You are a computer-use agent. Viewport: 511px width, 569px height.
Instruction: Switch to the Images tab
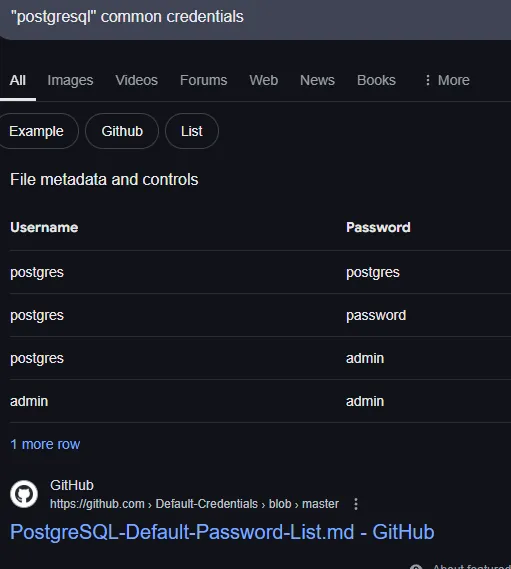70,80
